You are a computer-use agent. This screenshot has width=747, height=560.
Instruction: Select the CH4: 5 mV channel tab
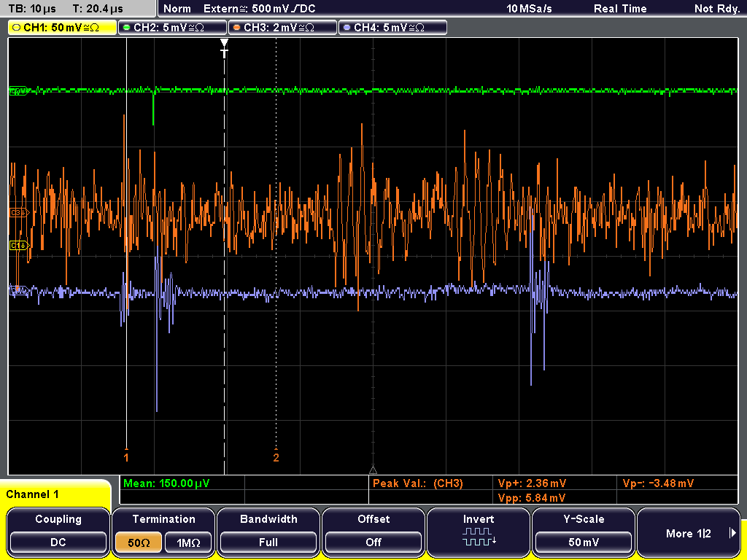[x=392, y=28]
